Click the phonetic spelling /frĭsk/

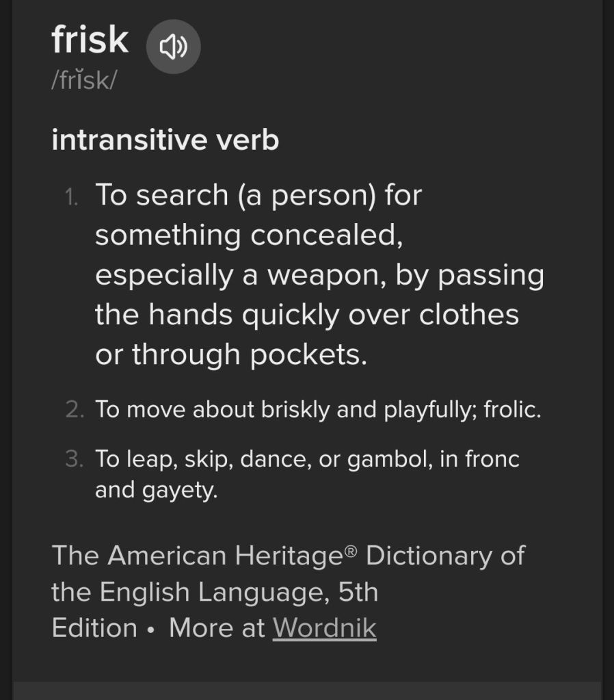point(84,80)
